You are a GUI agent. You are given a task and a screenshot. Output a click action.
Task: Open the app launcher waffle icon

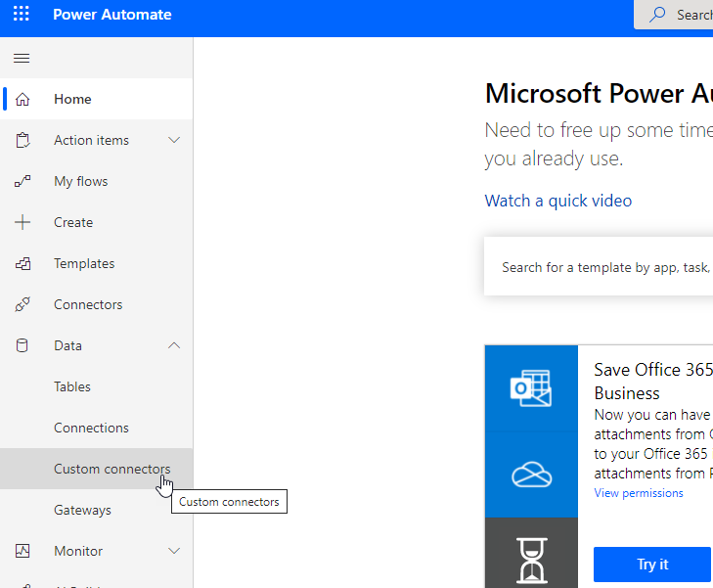tap(22, 15)
